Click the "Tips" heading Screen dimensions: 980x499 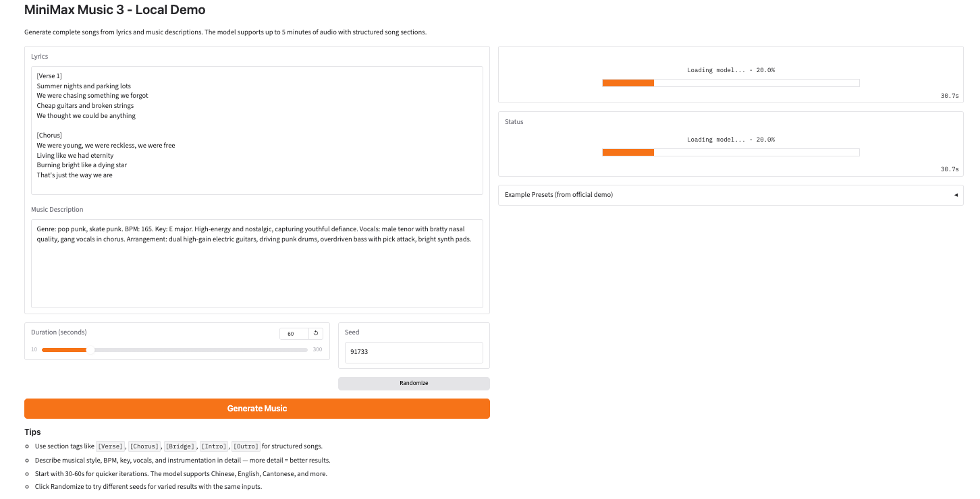pos(32,432)
